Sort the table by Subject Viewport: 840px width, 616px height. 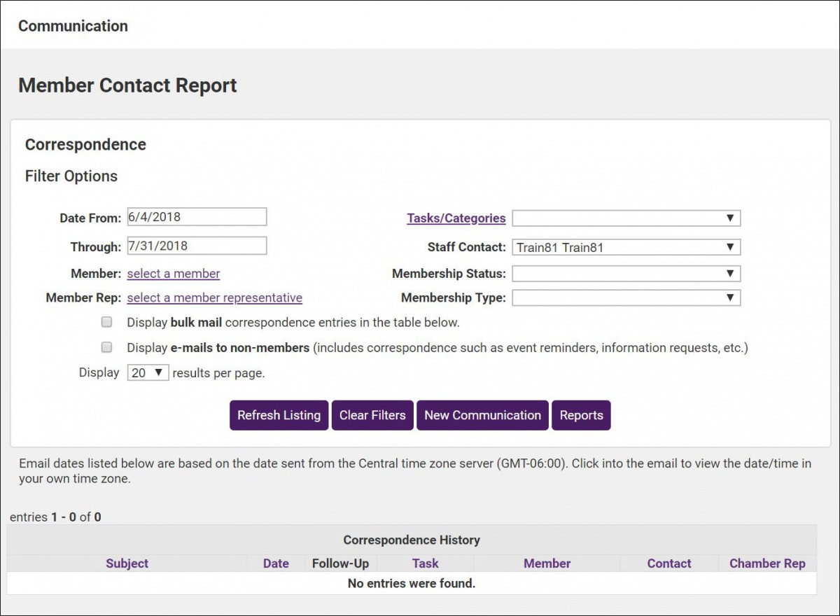click(x=127, y=563)
